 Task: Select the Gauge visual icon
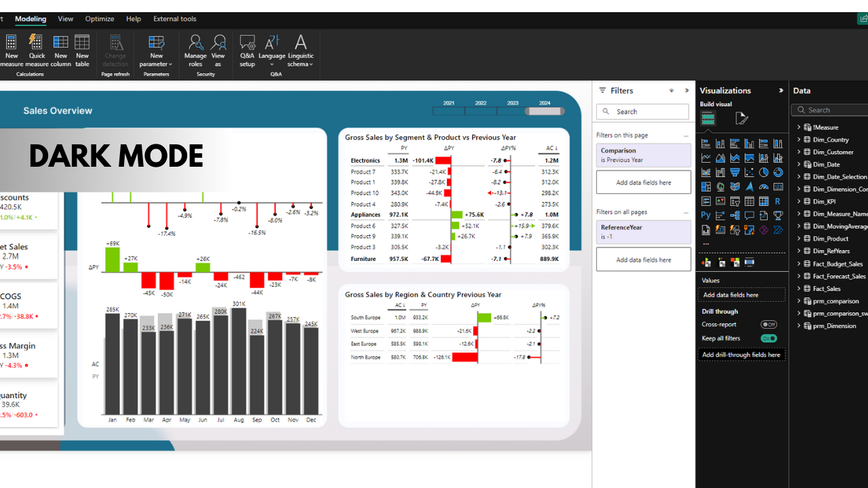(x=763, y=186)
